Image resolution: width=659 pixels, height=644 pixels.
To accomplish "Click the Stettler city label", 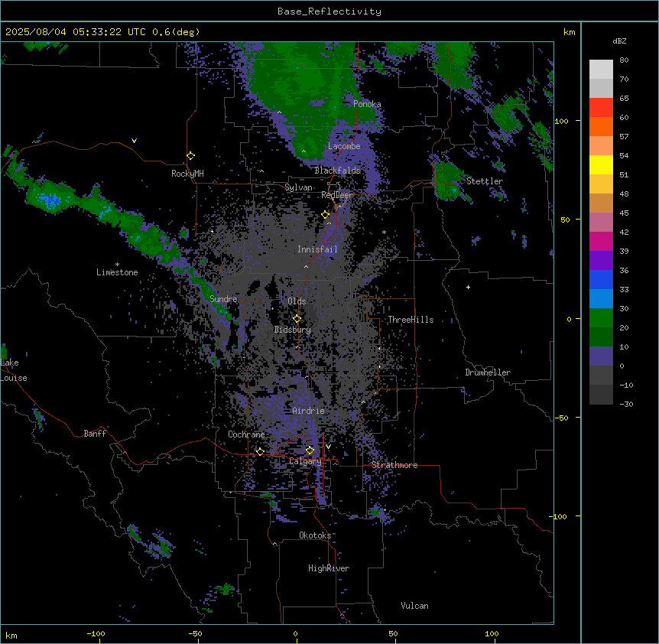I will [485, 181].
